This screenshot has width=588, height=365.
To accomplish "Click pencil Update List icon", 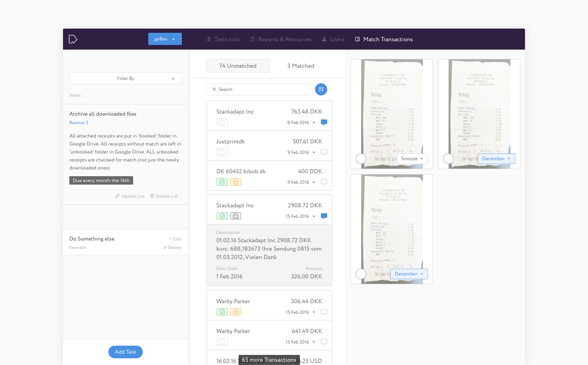I will [x=117, y=196].
